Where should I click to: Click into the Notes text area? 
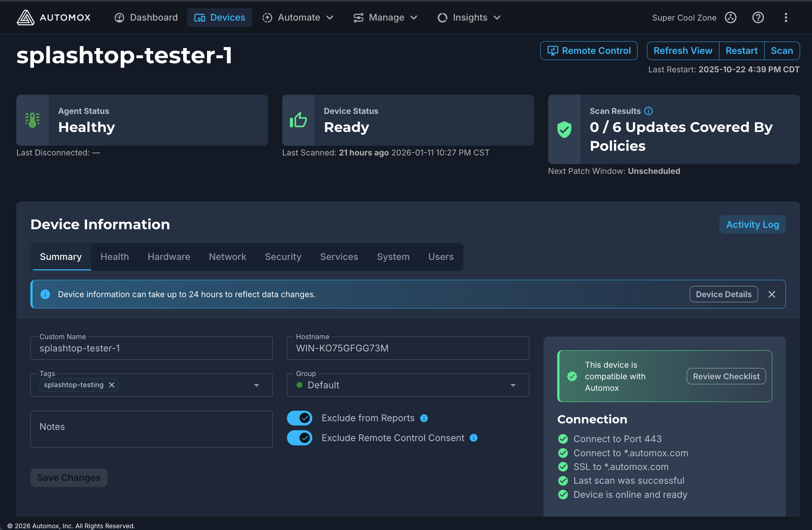pyautogui.click(x=152, y=429)
